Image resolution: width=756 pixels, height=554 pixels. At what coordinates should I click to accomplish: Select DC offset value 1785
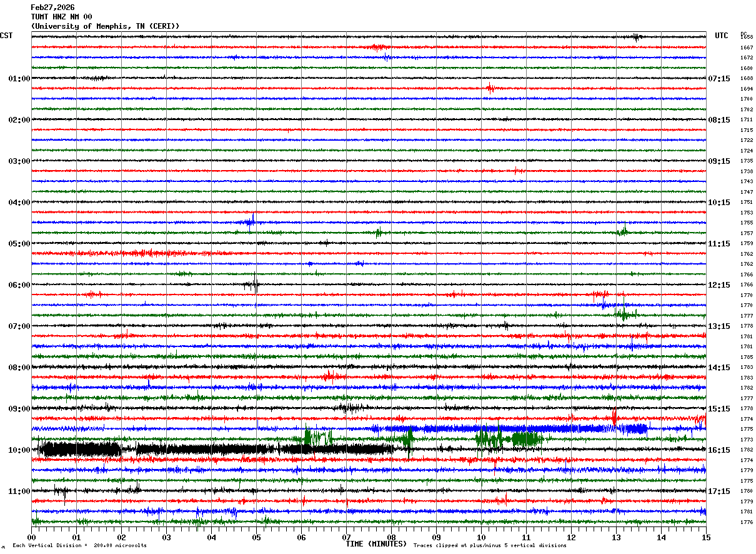tap(747, 357)
